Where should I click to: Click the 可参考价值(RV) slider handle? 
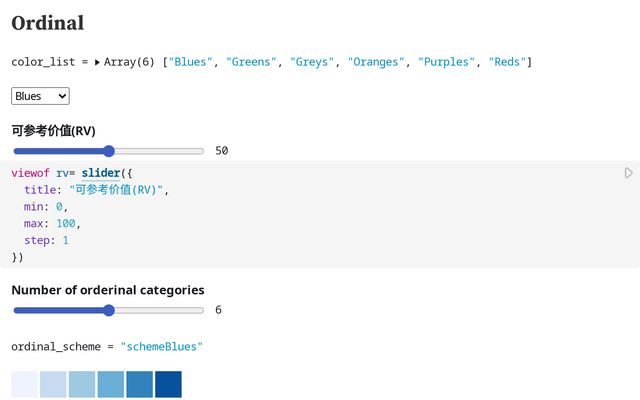pos(109,151)
